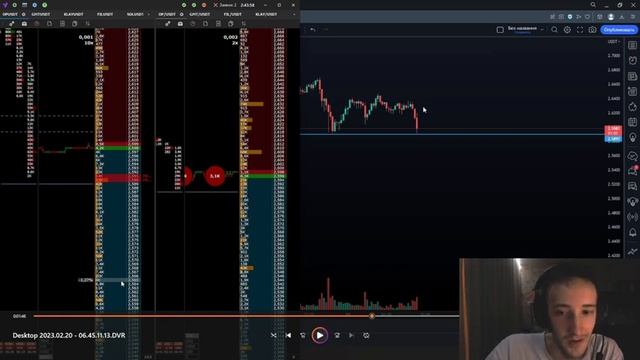The width and height of the screenshot is (640, 360).
Task: Jump forward a few seconds in player
Action: coord(337,336)
